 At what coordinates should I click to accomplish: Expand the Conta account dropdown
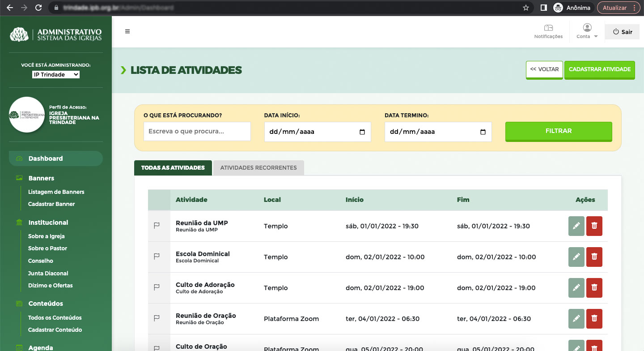tap(587, 31)
